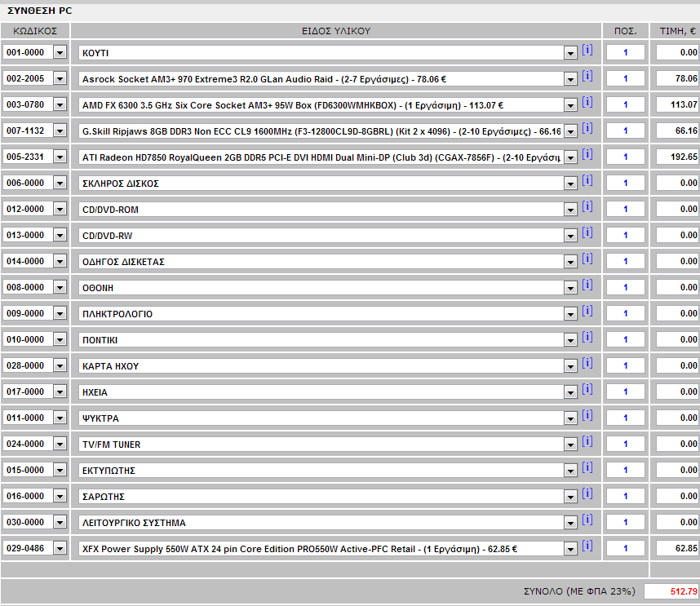This screenshot has width=700, height=606.
Task: Click quantity field in ΚΟΥΤΙ row
Action: (626, 53)
